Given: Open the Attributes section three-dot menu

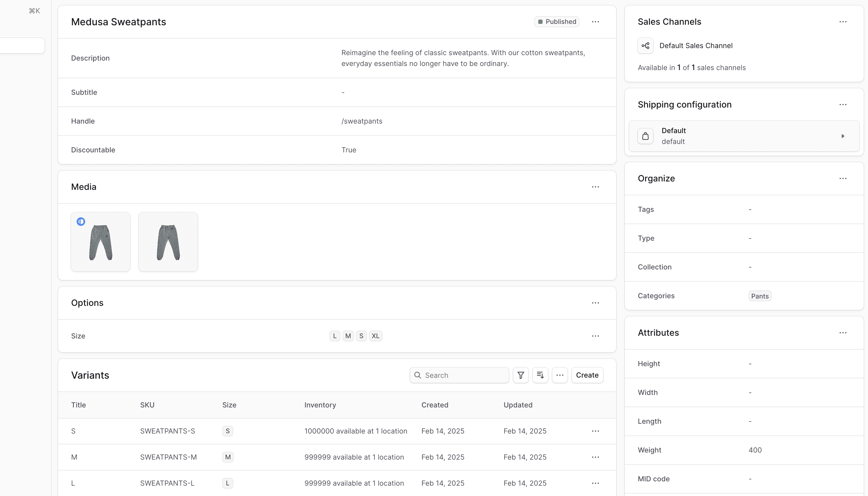Looking at the screenshot, I should tap(842, 333).
